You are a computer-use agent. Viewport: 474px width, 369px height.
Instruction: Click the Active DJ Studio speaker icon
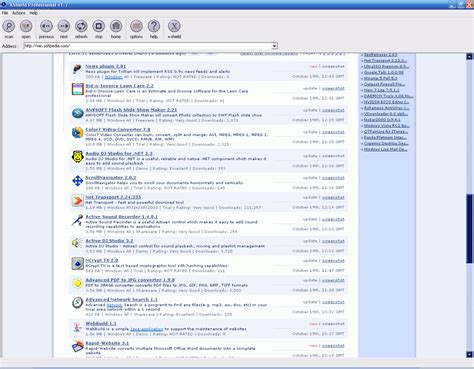[x=77, y=243]
